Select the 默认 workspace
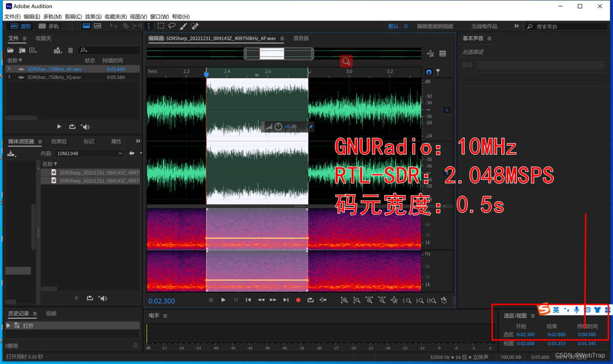Viewport: 613px width, 364px height. pyautogui.click(x=393, y=26)
